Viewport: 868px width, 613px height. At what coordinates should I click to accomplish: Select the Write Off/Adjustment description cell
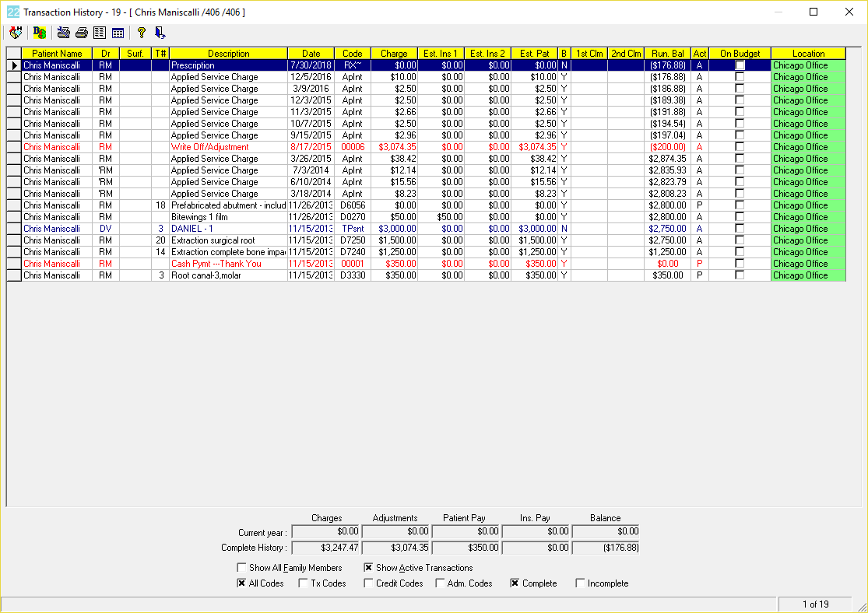pyautogui.click(x=228, y=147)
